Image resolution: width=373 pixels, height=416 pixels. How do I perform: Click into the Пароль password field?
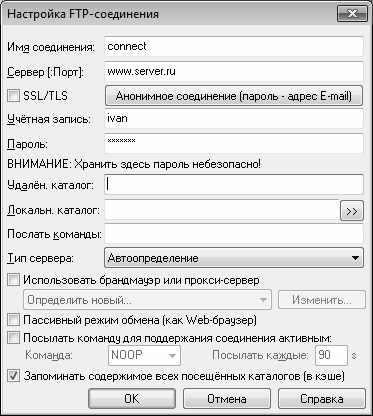point(234,143)
